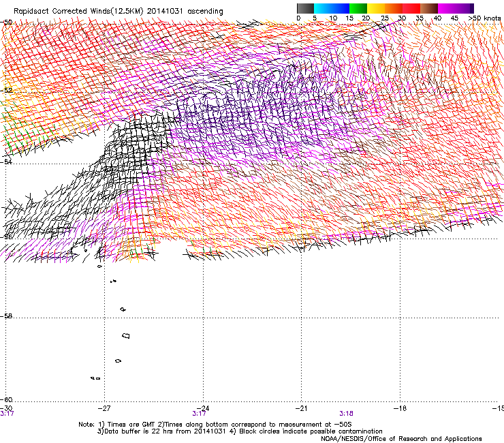The image size is (504, 443).
Task: Select the '0' legend scale label
Action: [x=298, y=18]
